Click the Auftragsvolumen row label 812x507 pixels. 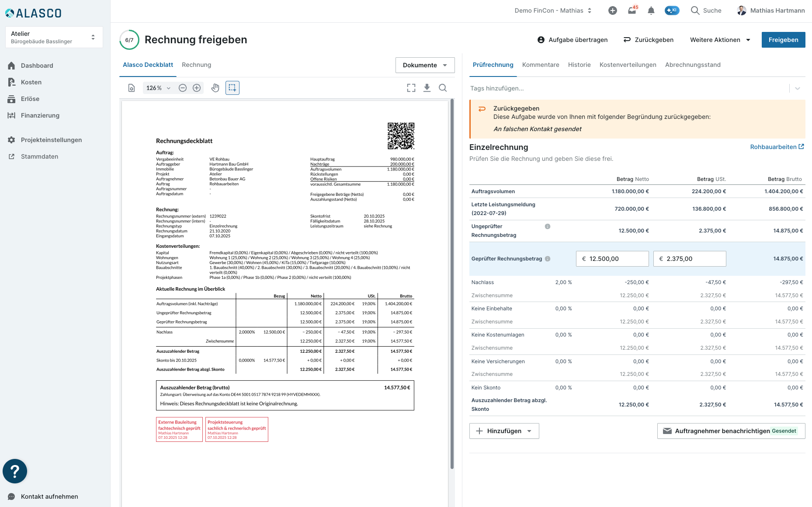493,191
